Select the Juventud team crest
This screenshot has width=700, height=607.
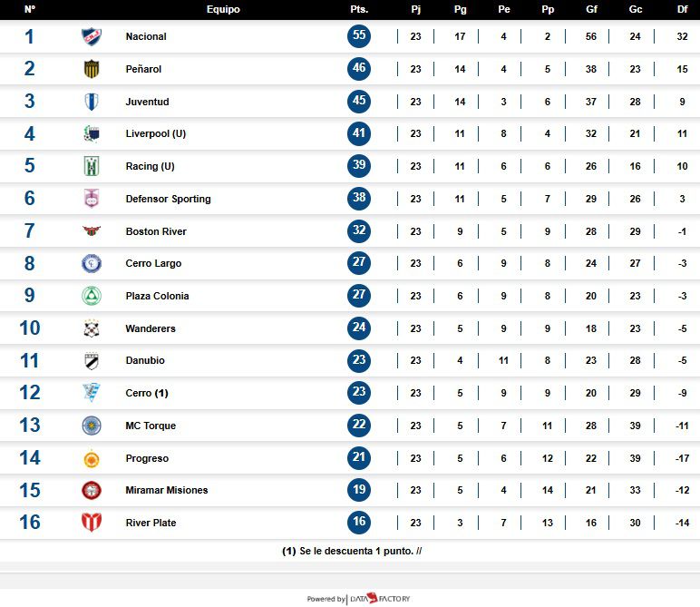tap(92, 102)
